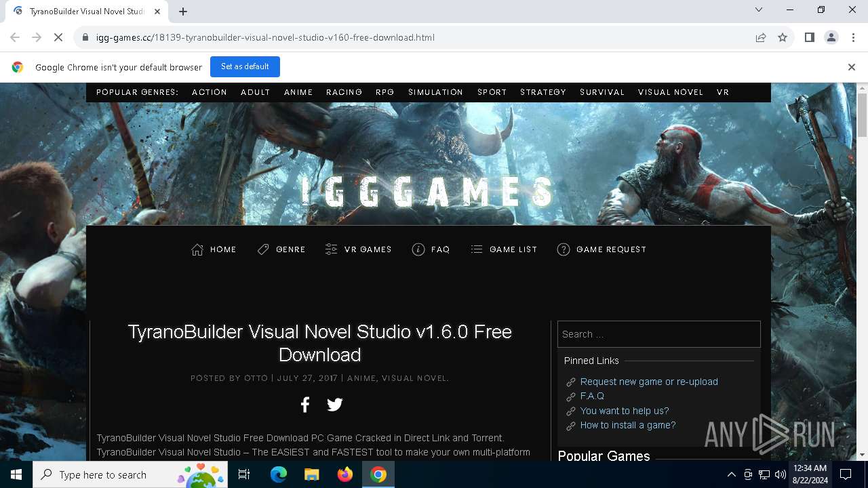Click the Game List lines icon
This screenshot has width=868, height=488.
click(477, 249)
